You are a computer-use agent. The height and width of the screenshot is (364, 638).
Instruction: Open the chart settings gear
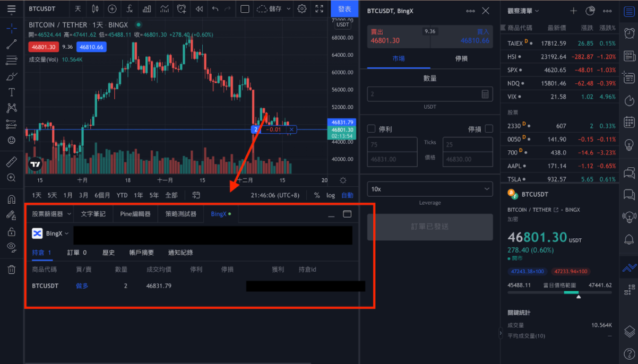[302, 9]
